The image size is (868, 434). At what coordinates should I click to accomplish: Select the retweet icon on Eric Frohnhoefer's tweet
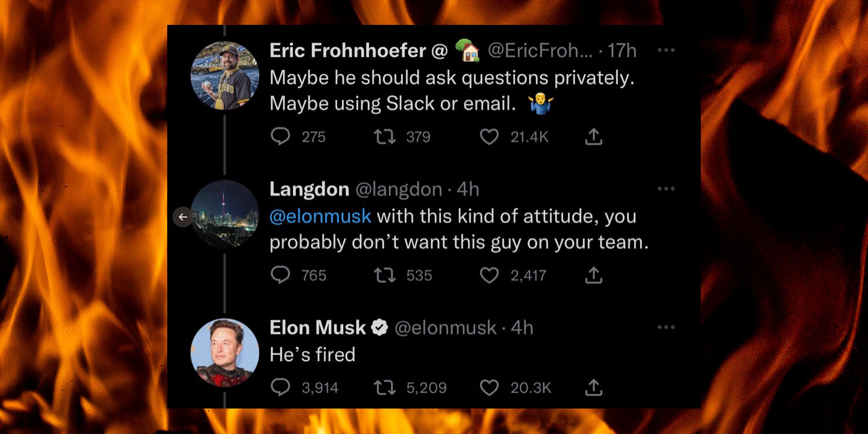(x=384, y=137)
